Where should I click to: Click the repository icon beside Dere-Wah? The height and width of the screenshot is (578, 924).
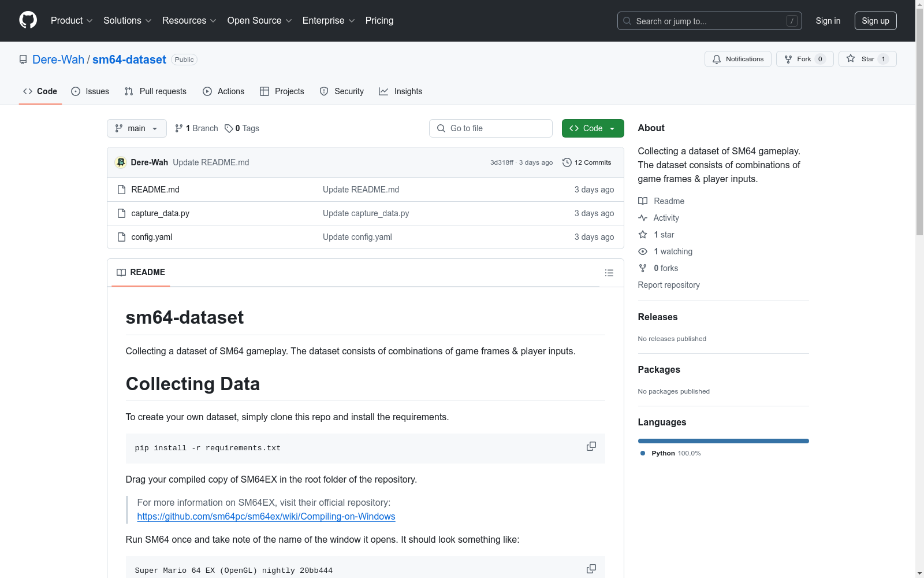tap(23, 60)
